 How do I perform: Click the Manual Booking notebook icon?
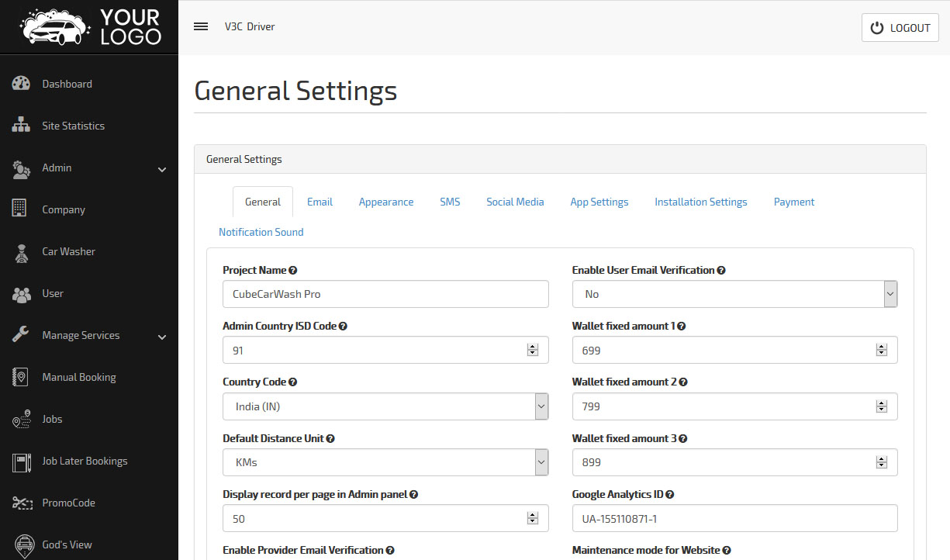(x=20, y=377)
